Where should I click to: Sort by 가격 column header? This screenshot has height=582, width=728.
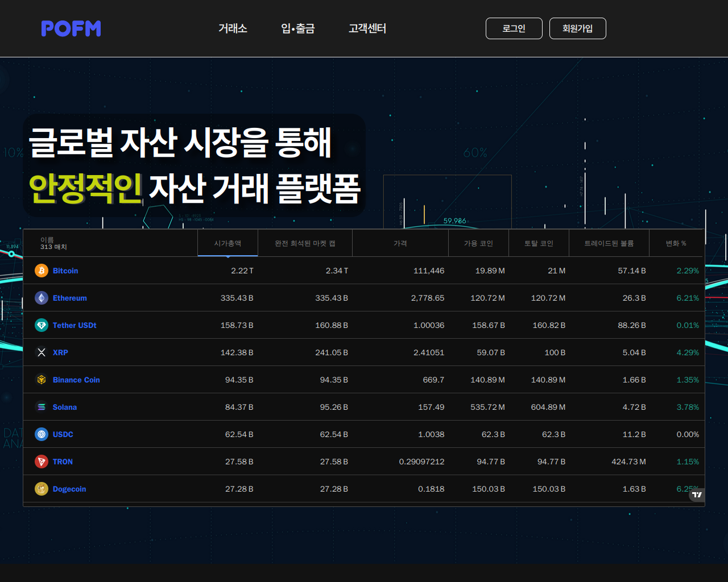tap(400, 243)
